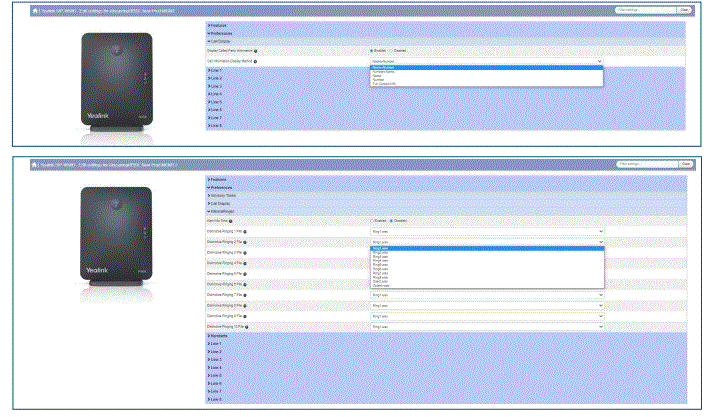Expand Line 1 in the bottom screenshot

pos(446,344)
